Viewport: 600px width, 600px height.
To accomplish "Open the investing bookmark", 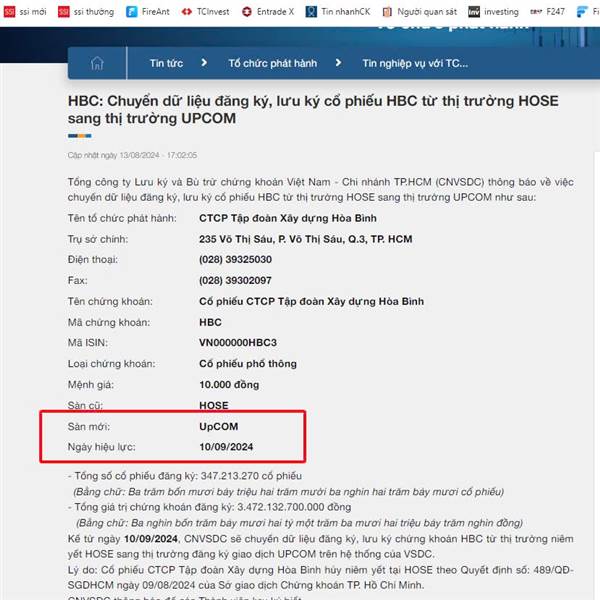I will click(494, 12).
